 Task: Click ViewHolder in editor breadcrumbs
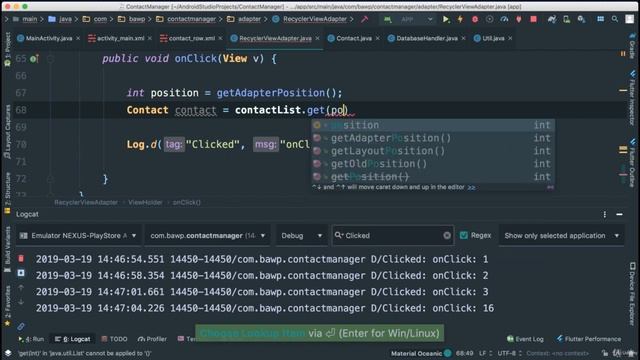coord(145,202)
